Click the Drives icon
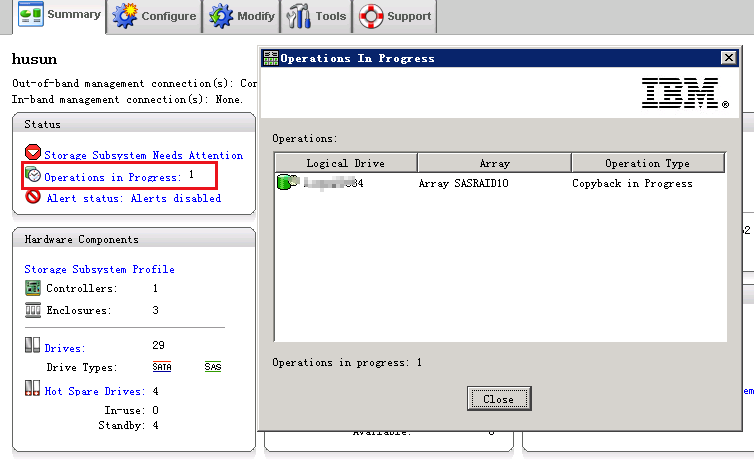Viewport: 754px width, 464px height. [x=32, y=345]
